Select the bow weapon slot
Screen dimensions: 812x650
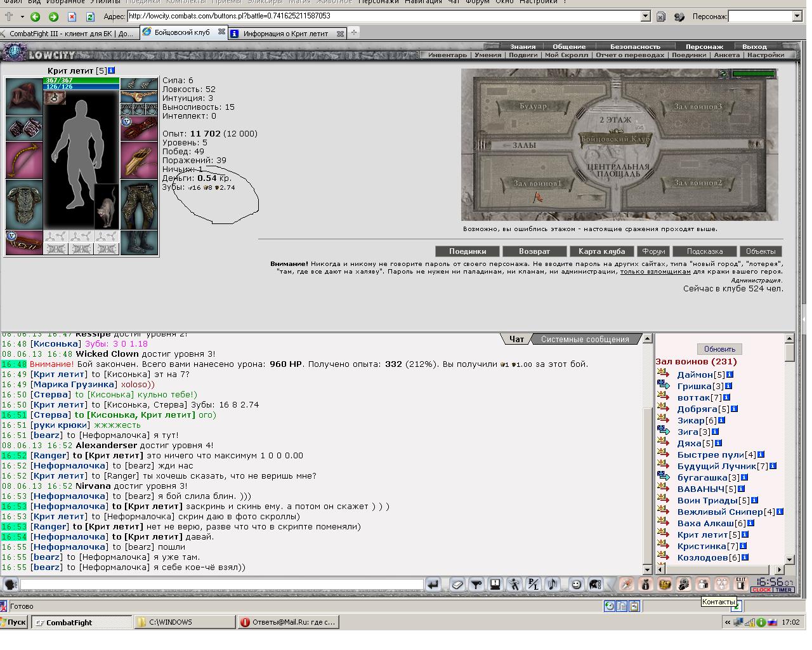[x=24, y=160]
